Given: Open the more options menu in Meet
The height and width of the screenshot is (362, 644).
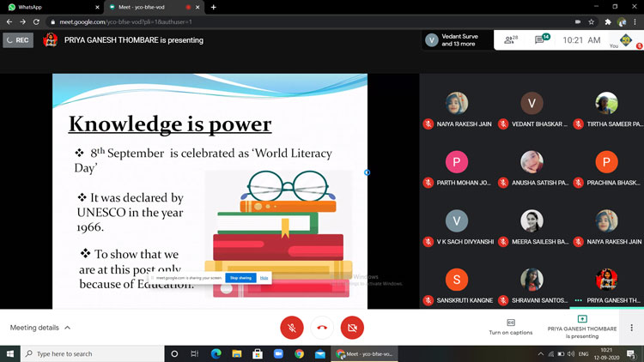Looking at the screenshot, I should click(631, 328).
